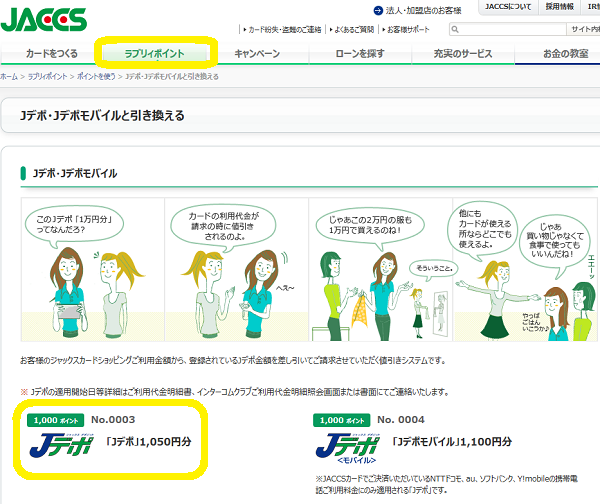Open the よくあるご質問 link
The height and width of the screenshot is (504, 600).
click(352, 29)
